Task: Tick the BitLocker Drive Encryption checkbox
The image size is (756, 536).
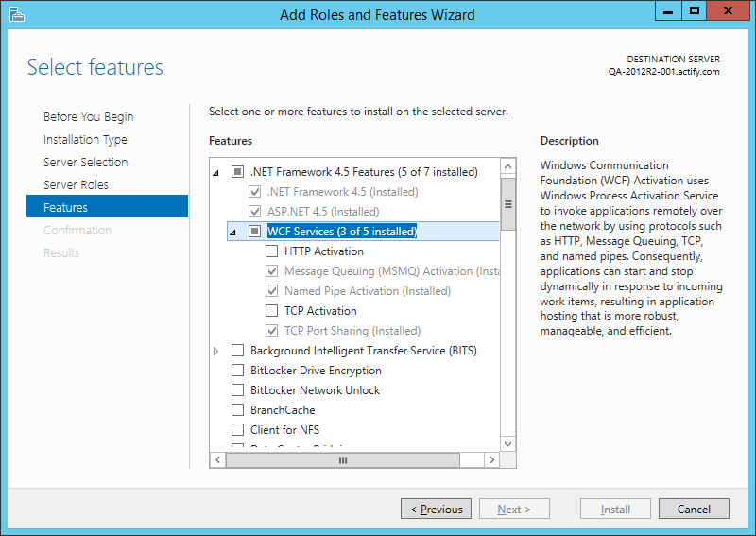Action: tap(238, 371)
